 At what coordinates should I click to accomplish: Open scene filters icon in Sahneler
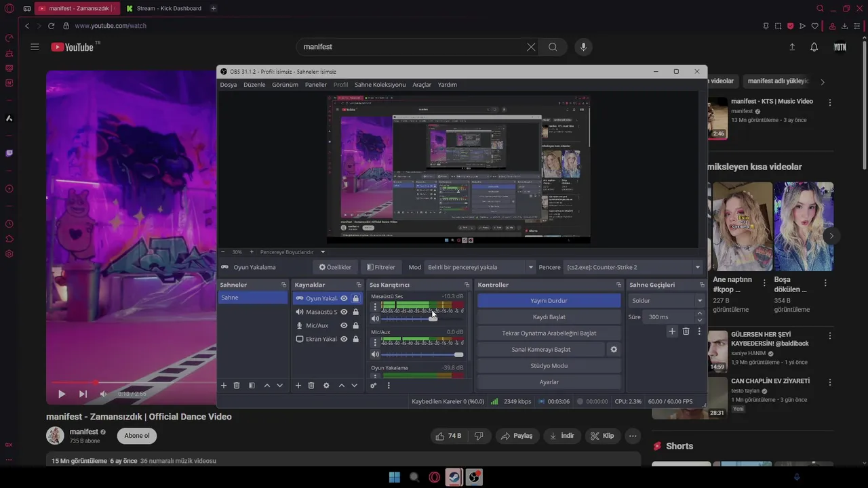(x=252, y=386)
